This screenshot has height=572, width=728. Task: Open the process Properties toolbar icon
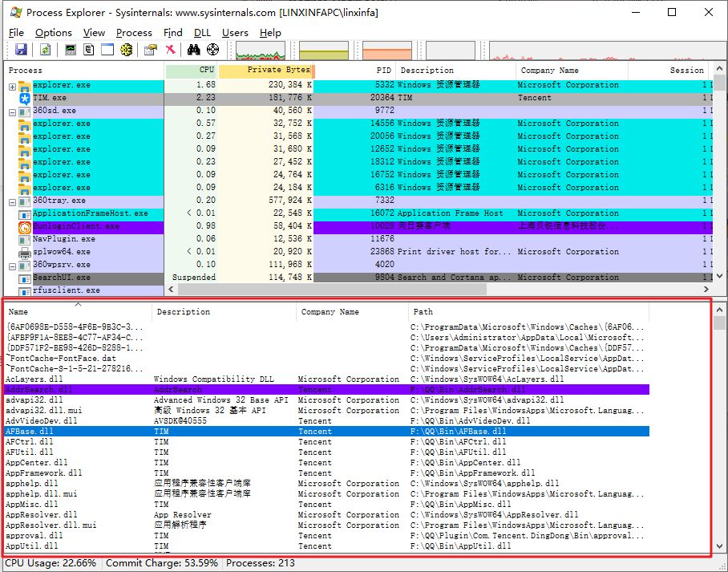[151, 49]
